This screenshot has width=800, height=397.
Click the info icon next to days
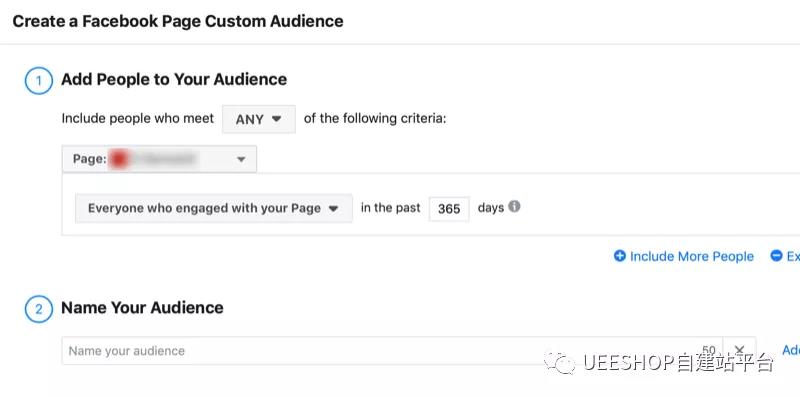[514, 207]
